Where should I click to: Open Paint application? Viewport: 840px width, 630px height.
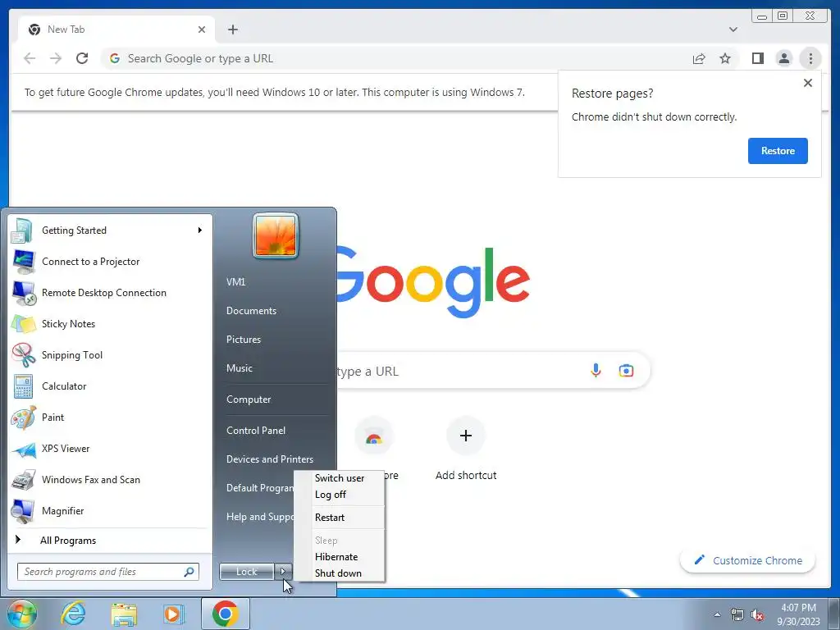pyautogui.click(x=109, y=418)
